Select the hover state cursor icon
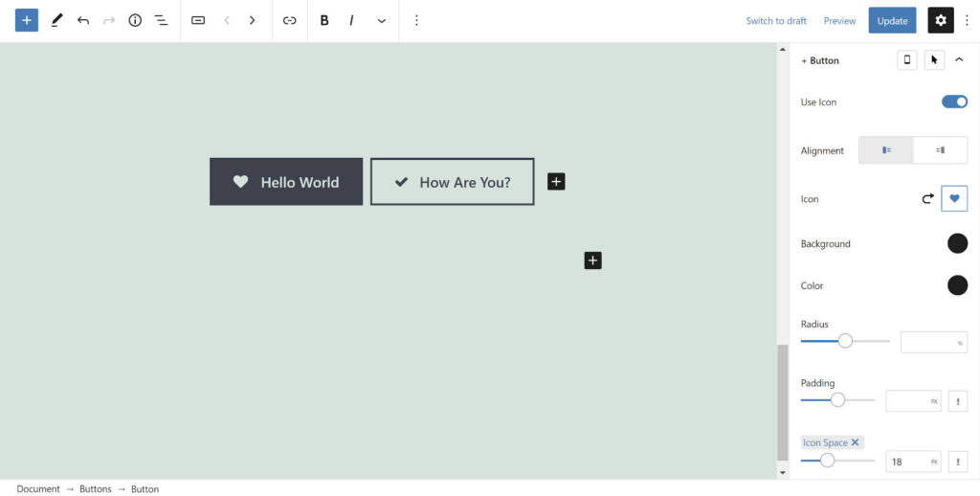This screenshot has height=496, width=980. (x=934, y=60)
